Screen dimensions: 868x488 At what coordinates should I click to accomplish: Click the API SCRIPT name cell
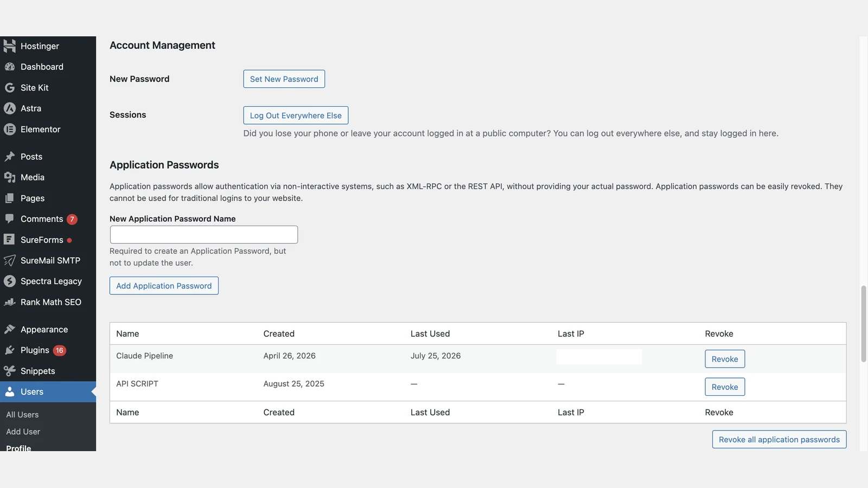pos(137,384)
